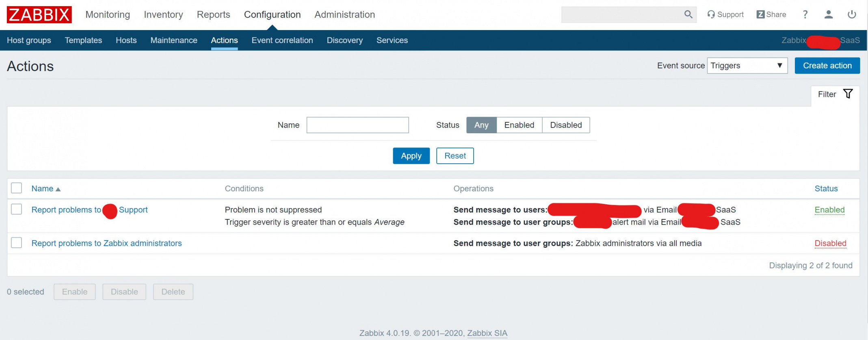Open Report problems to Zabbix administrators
The image size is (868, 340).
tap(107, 243)
